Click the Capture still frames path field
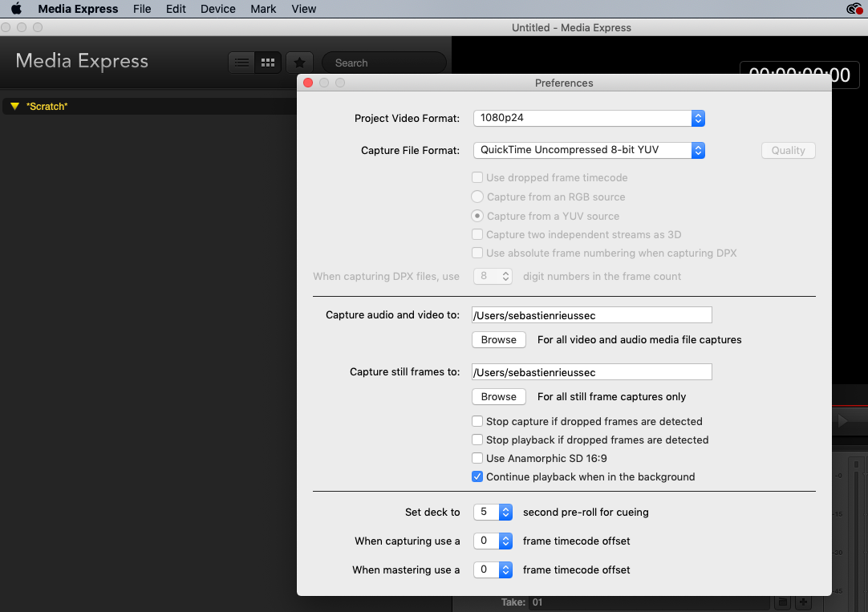Image resolution: width=868 pixels, height=612 pixels. click(x=592, y=372)
